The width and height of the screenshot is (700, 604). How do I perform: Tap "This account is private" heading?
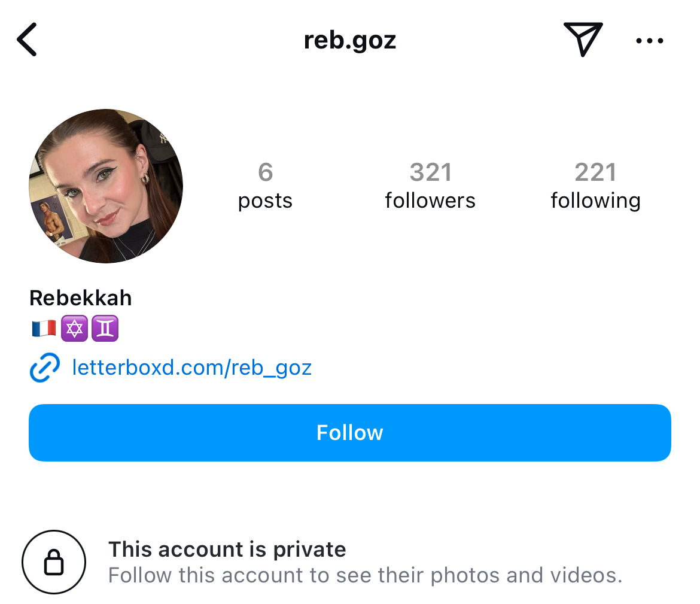[227, 549]
